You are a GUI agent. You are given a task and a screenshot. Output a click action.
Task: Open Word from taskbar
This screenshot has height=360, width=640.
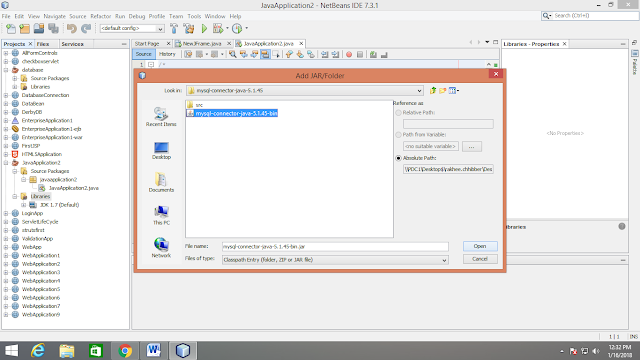coord(154,351)
